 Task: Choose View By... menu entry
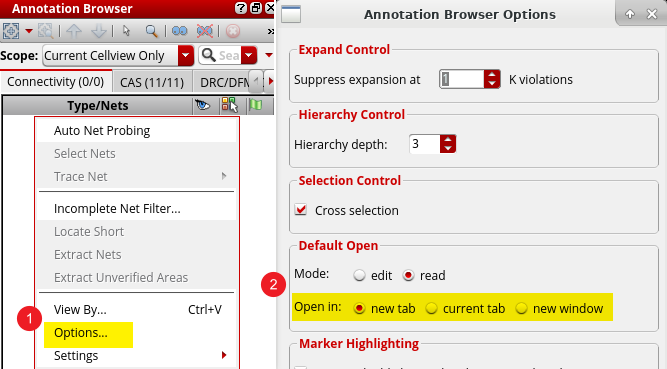[137, 309]
